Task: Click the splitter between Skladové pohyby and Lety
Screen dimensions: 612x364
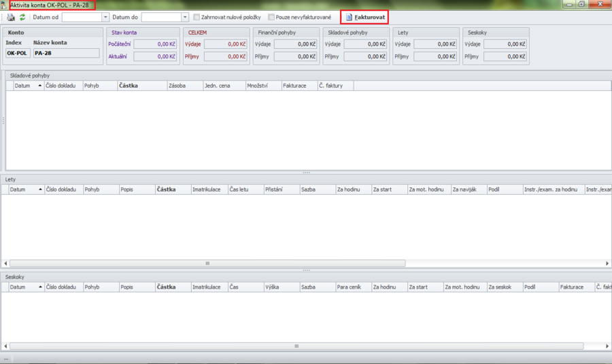Action: 306,172
